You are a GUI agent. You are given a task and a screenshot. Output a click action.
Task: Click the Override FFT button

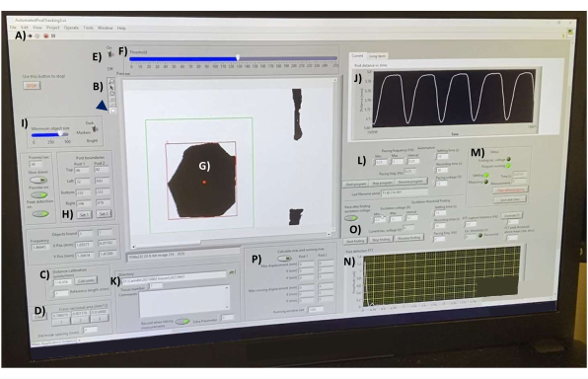(512, 215)
